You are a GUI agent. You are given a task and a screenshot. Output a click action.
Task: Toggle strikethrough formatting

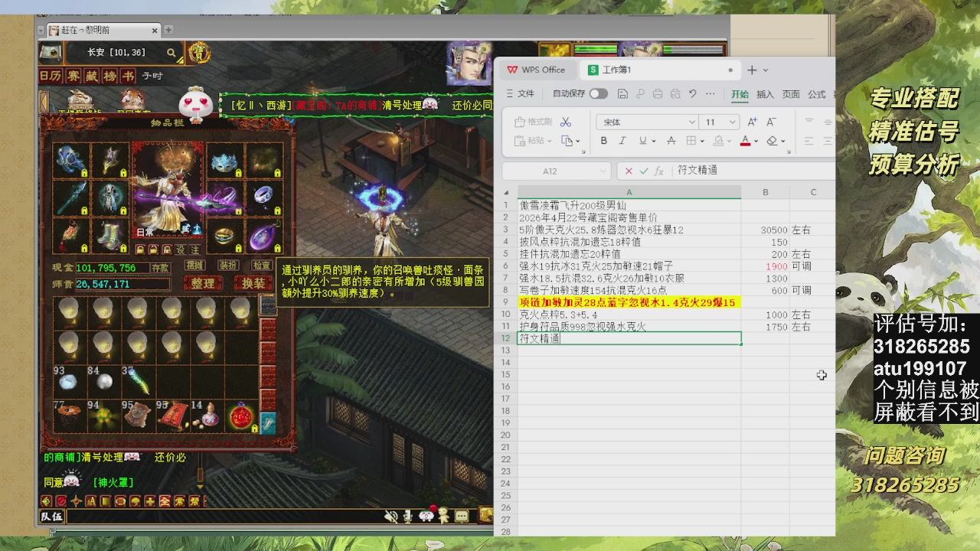pos(671,141)
